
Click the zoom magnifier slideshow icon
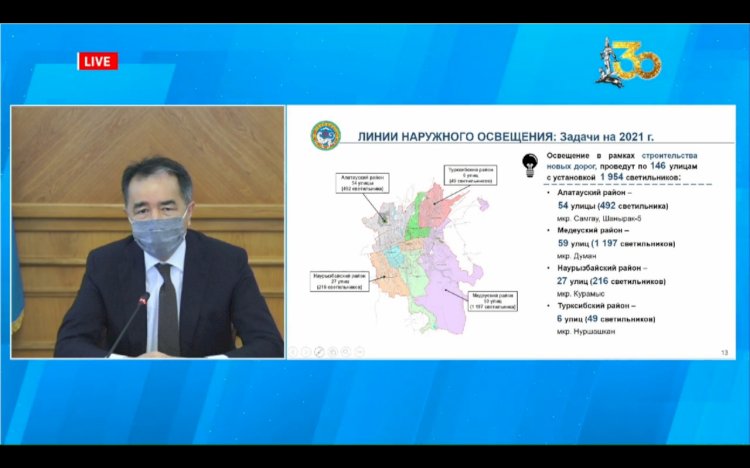pyautogui.click(x=345, y=351)
